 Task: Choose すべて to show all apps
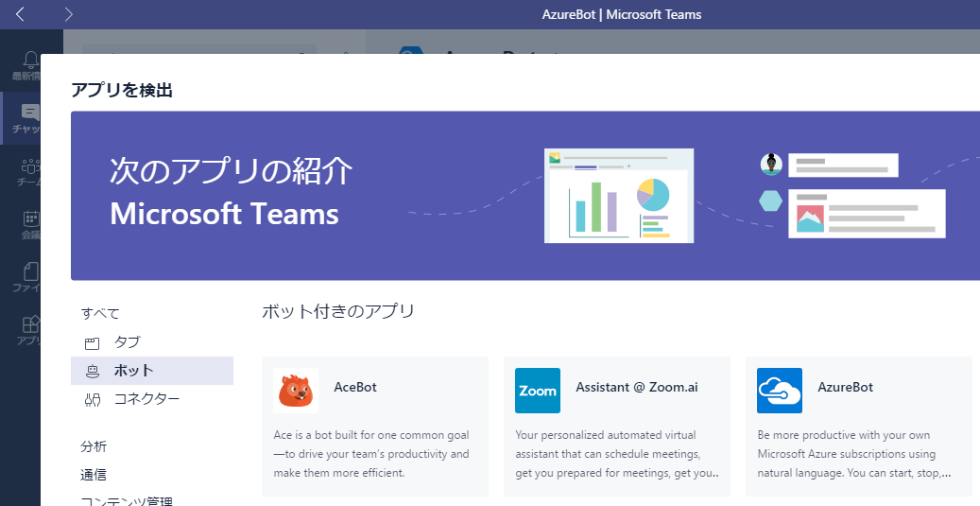[x=100, y=313]
